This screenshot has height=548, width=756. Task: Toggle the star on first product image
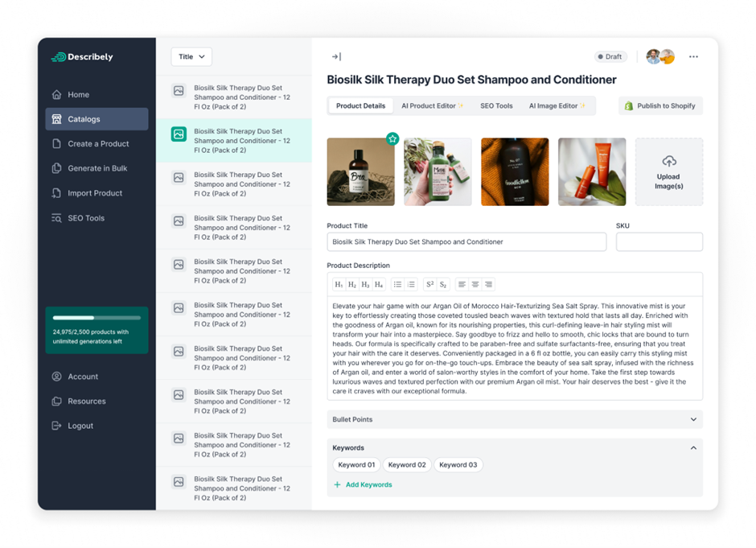[x=392, y=138]
